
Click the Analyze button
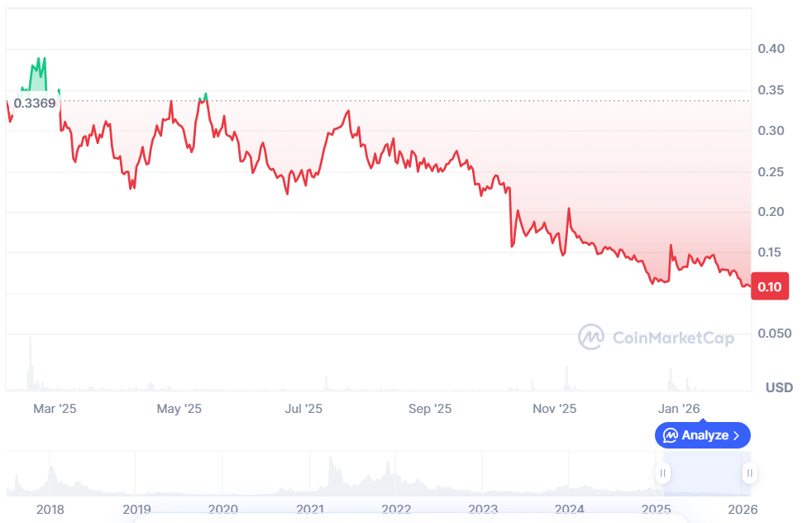click(x=703, y=435)
